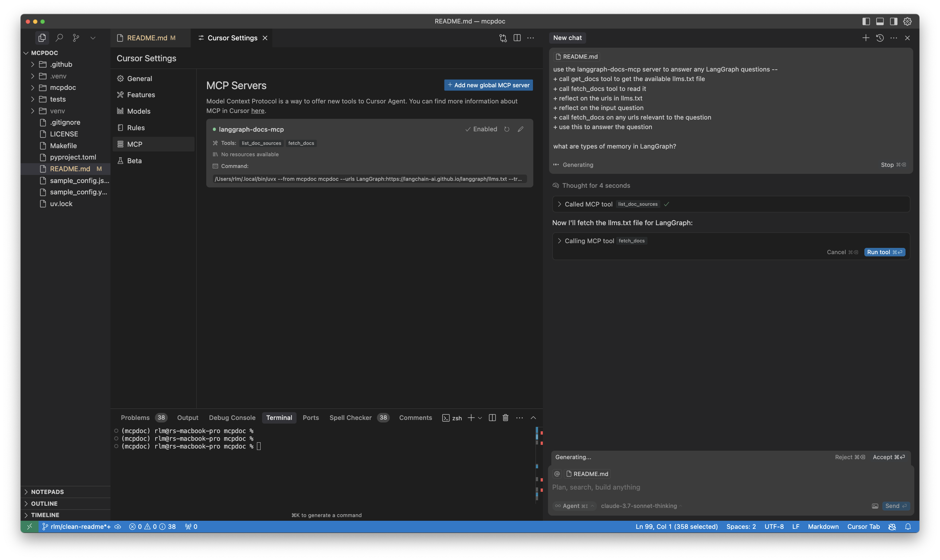
Task: Open chat history clock icon
Action: point(879,38)
